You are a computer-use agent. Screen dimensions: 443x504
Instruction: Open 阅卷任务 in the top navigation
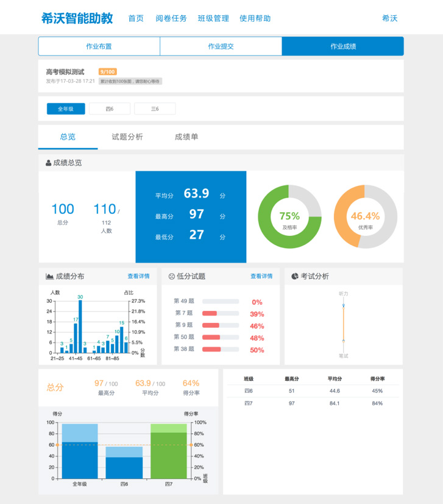[171, 18]
